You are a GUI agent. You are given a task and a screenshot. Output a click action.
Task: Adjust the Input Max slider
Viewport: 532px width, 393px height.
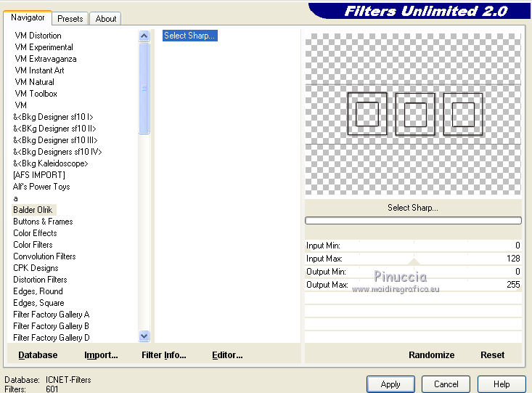coord(413,259)
